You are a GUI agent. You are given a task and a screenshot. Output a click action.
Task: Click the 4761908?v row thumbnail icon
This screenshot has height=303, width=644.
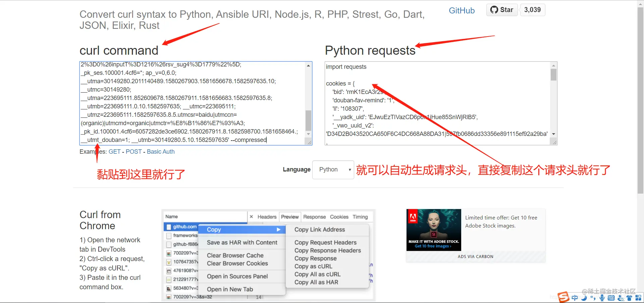point(169,271)
